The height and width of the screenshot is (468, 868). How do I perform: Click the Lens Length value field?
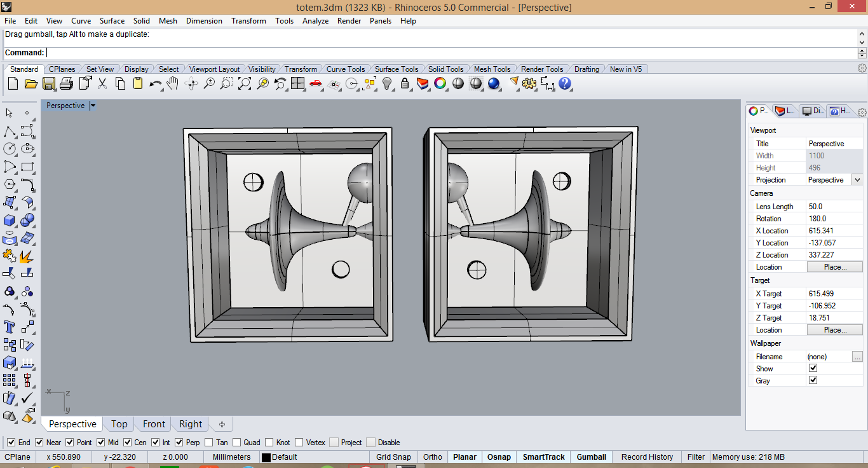click(x=835, y=207)
